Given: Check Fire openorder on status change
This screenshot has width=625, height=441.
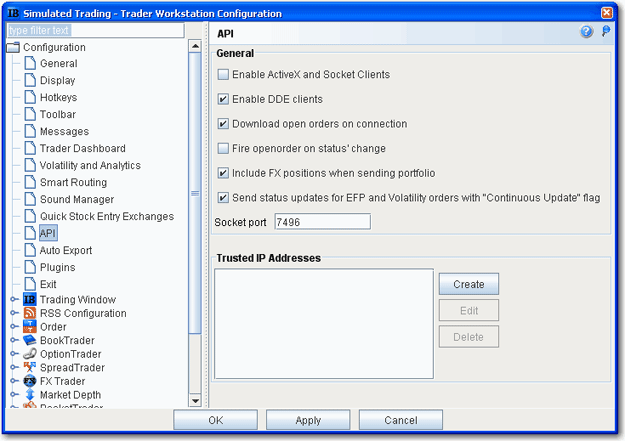Looking at the screenshot, I should pos(223,149).
